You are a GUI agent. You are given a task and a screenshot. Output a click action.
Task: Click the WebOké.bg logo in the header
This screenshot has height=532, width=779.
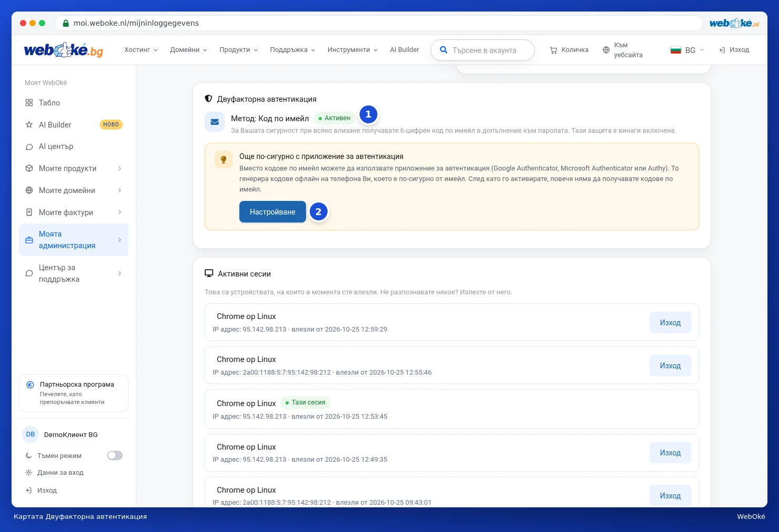tap(64, 50)
